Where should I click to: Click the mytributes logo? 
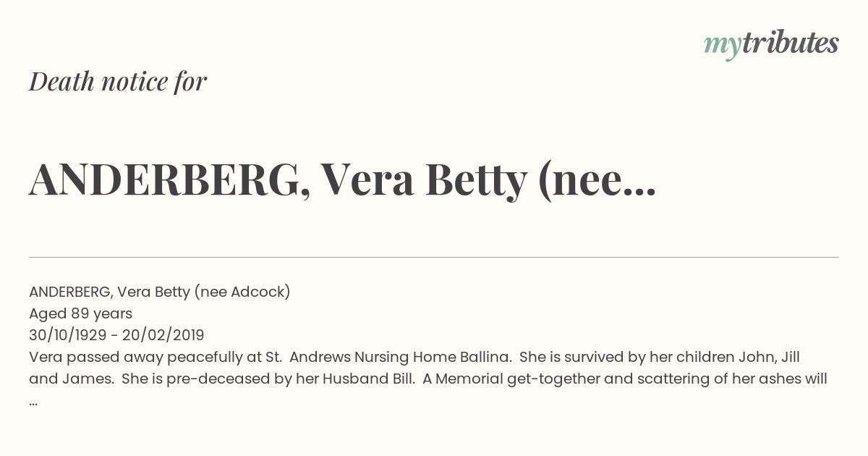coord(771,45)
